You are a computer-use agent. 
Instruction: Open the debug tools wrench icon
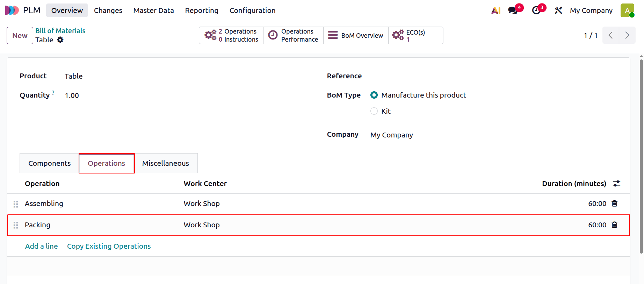558,10
